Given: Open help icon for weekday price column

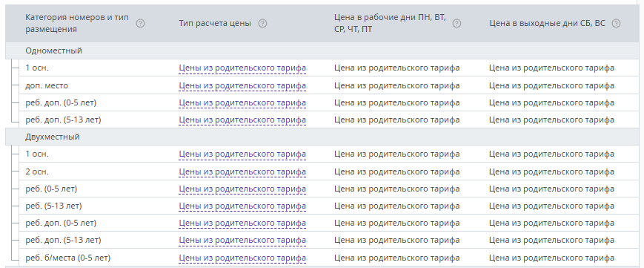Looking at the screenshot, I should [457, 24].
